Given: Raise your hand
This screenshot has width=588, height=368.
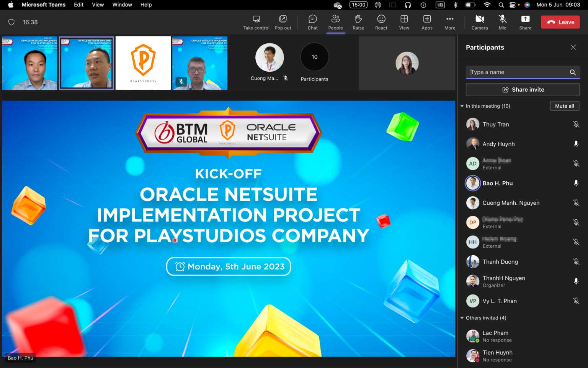Looking at the screenshot, I should [358, 23].
